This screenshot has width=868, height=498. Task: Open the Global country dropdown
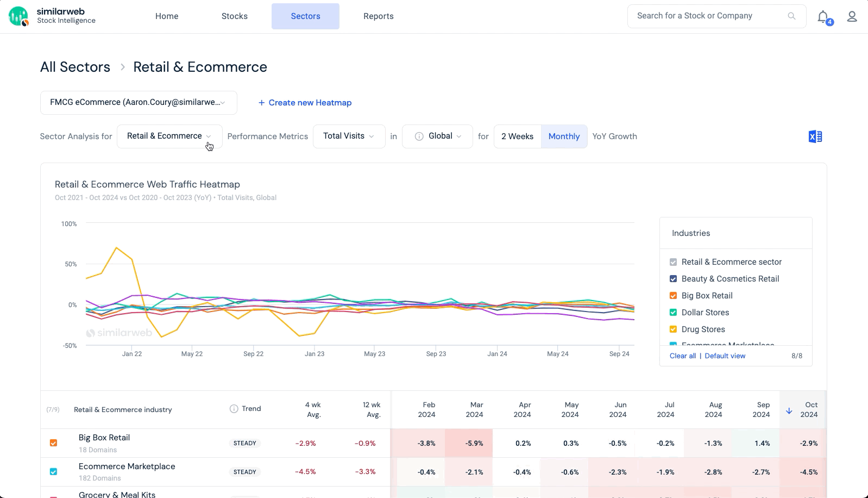point(437,136)
